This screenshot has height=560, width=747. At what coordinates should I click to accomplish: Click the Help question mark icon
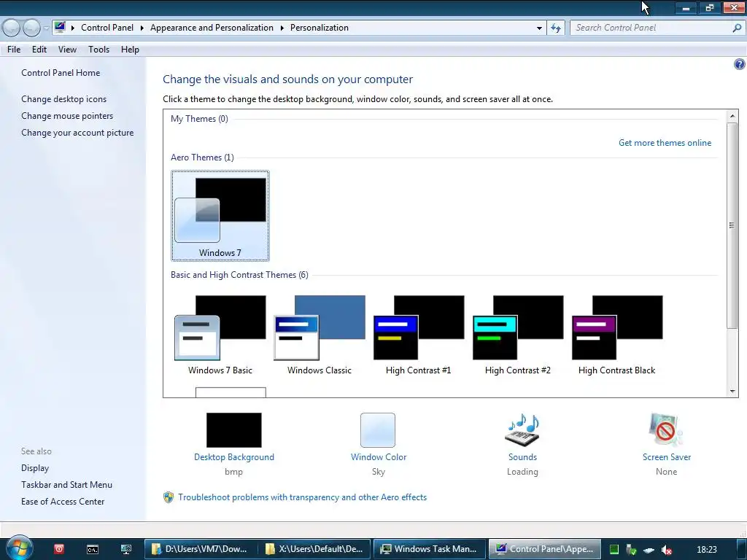[x=740, y=64]
